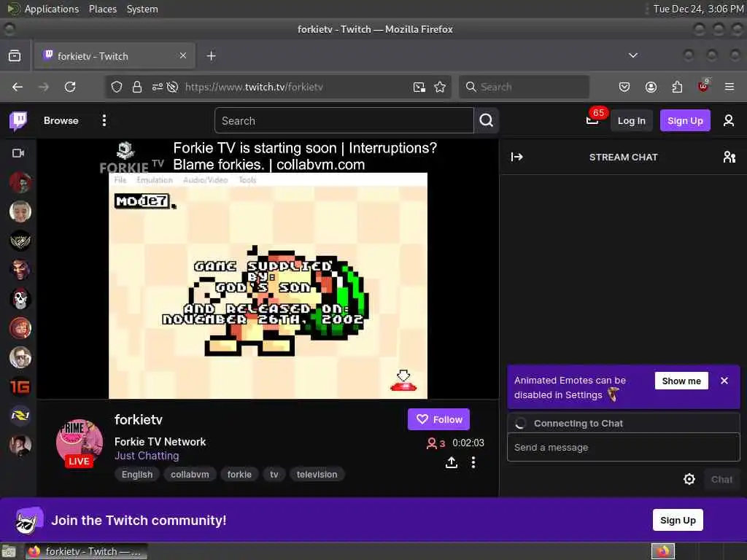The height and width of the screenshot is (560, 747).
Task: Open the System menu
Action: point(142,9)
